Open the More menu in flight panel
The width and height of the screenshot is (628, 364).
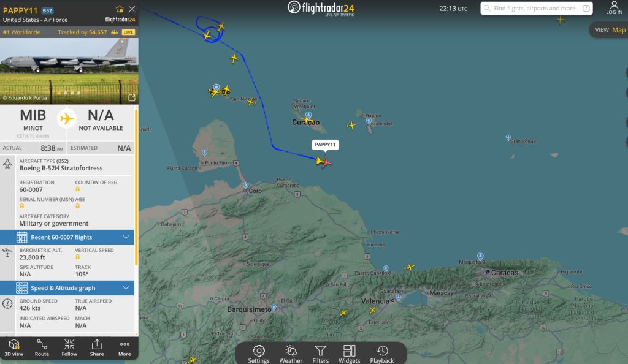(x=124, y=347)
